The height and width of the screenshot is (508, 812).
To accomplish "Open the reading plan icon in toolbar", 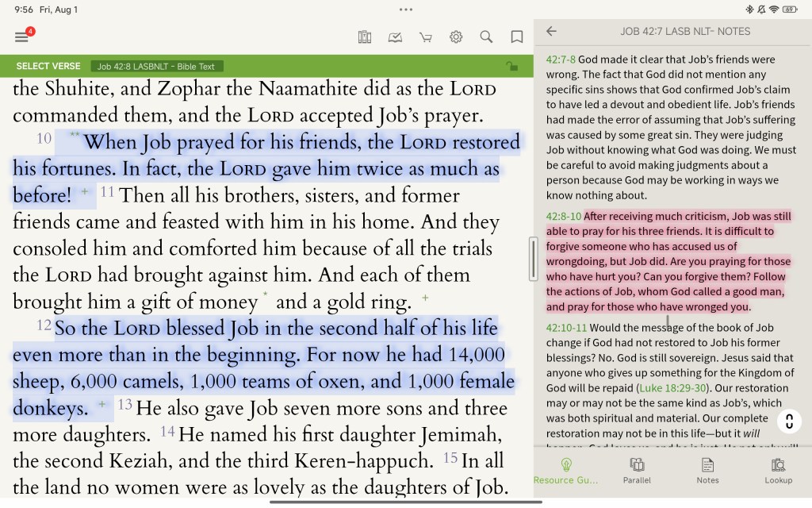I will [x=395, y=37].
